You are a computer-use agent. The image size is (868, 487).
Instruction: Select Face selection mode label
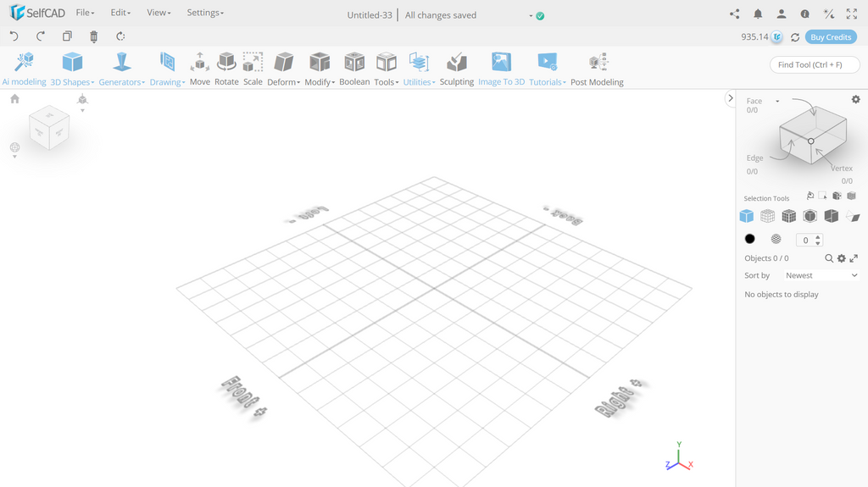[754, 102]
